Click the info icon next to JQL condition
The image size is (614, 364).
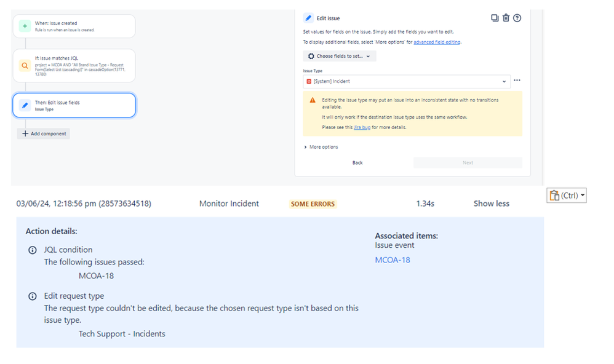33,250
